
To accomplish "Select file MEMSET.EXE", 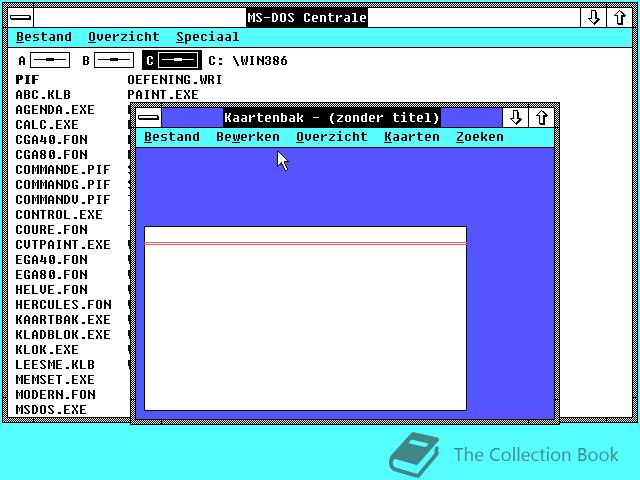I will (x=55, y=380).
